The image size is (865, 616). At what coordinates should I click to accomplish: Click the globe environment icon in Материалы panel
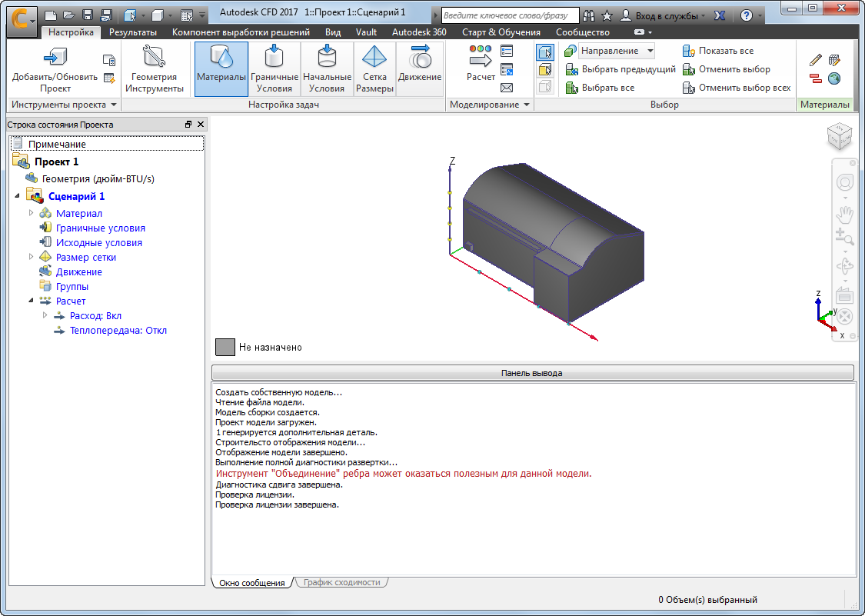coord(834,79)
